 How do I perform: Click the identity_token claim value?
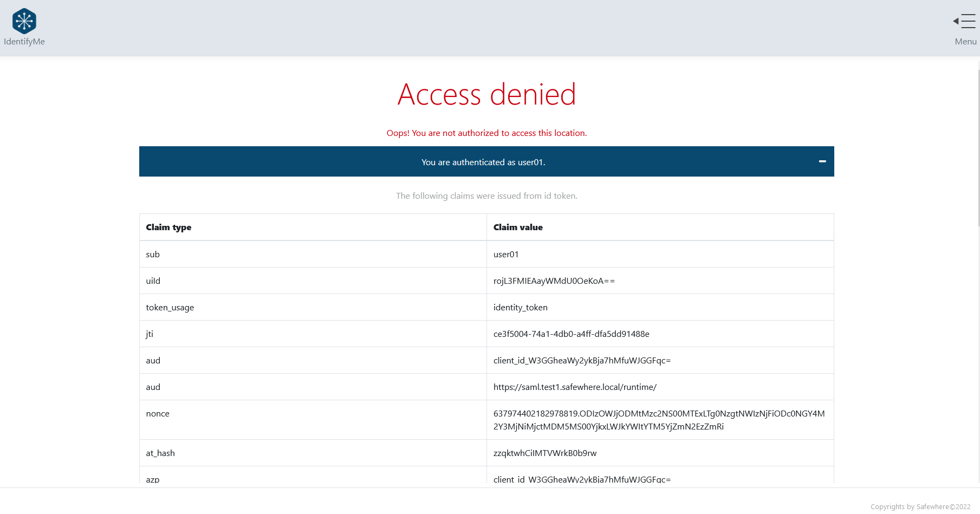(520, 308)
